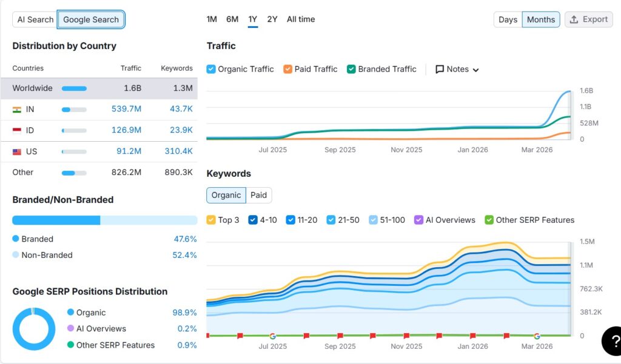Click the Google logo marker on the timeline
The image size is (621, 364).
click(x=272, y=335)
